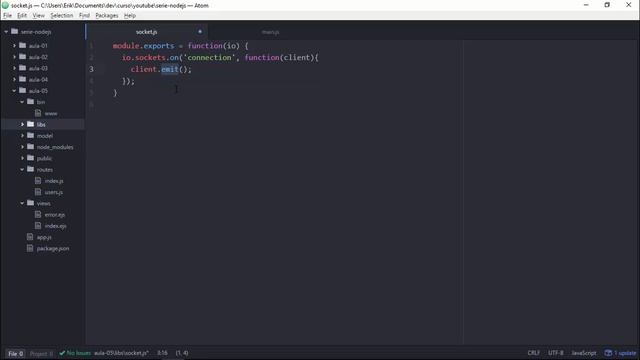Click the views folder icon
640x360 pixels.
[31, 203]
